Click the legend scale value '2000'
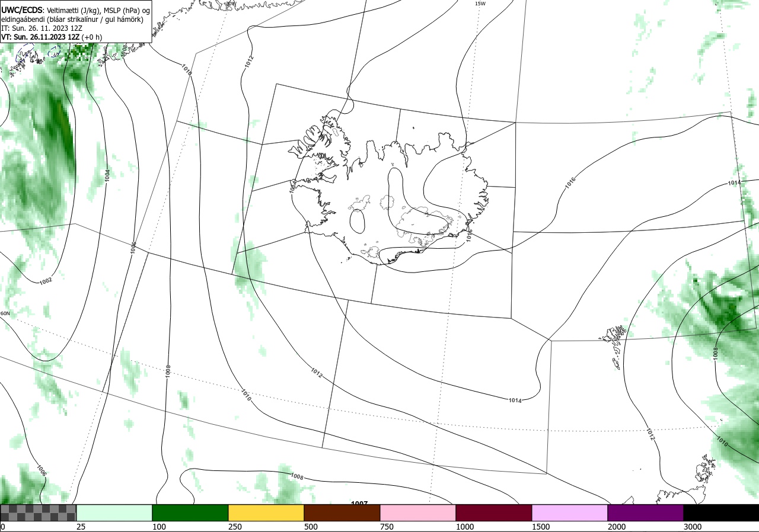The width and height of the screenshot is (759, 532). (617, 527)
